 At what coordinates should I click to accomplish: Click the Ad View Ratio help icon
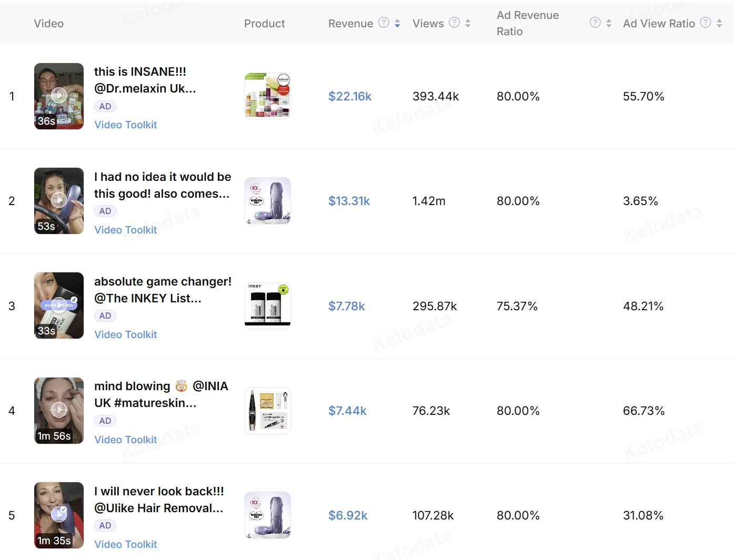pos(706,23)
